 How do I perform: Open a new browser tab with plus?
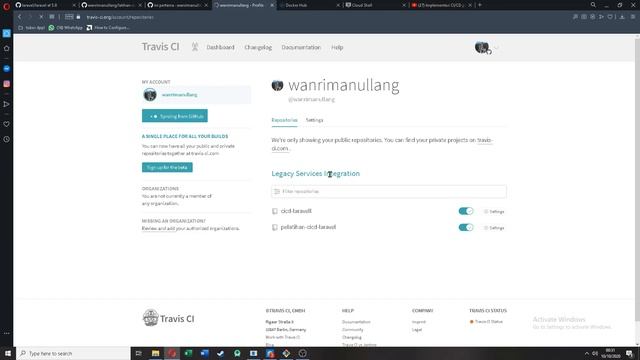point(480,5)
